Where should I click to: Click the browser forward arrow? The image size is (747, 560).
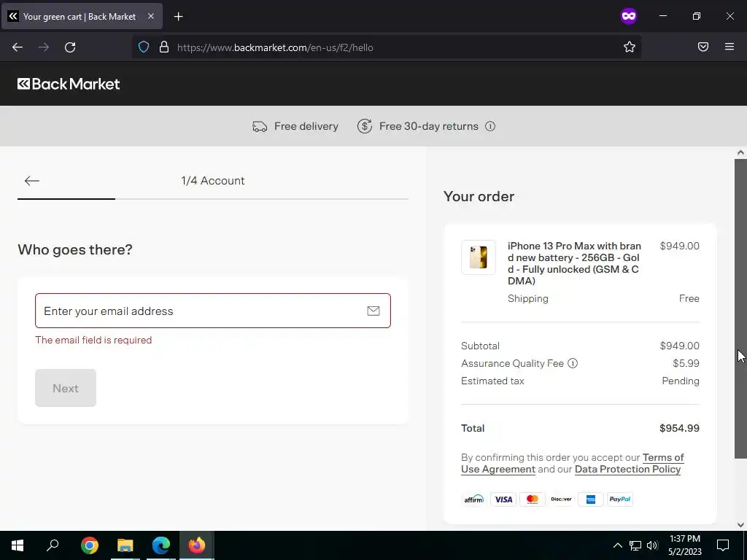click(44, 47)
